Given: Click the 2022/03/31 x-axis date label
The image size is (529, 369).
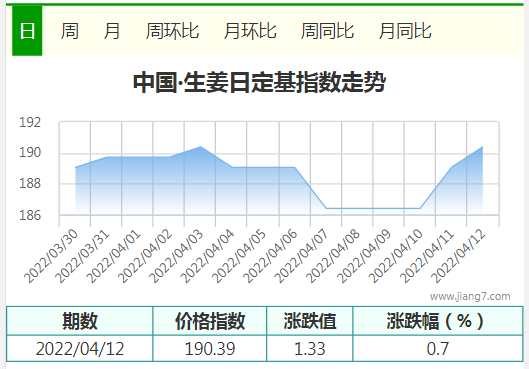Looking at the screenshot, I should [82, 256].
